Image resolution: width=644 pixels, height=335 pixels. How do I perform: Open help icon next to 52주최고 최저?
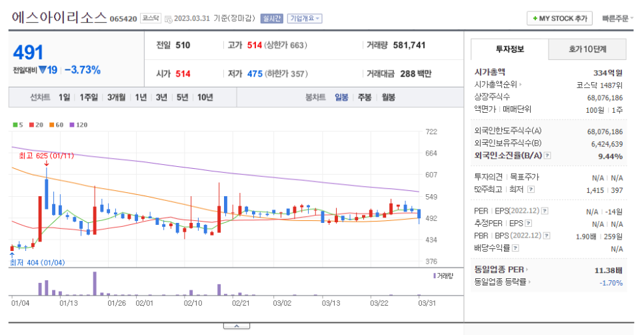click(531, 190)
